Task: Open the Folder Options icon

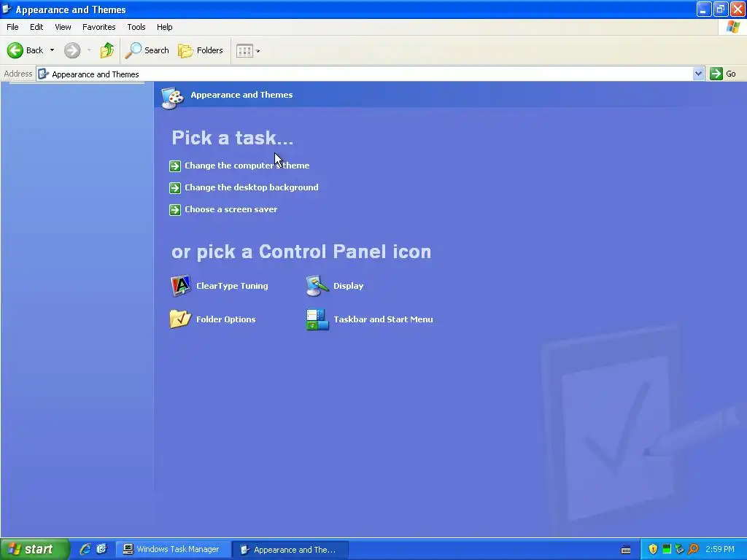Action: 181,319
